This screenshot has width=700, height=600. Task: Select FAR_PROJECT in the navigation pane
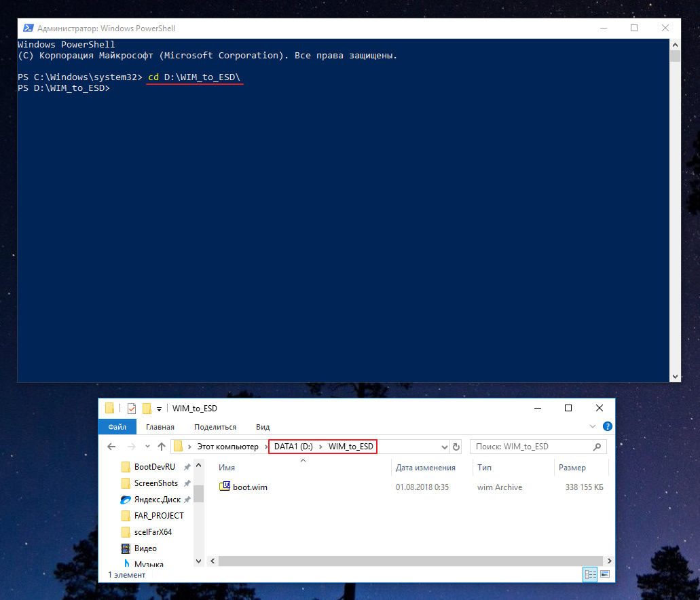pos(159,516)
